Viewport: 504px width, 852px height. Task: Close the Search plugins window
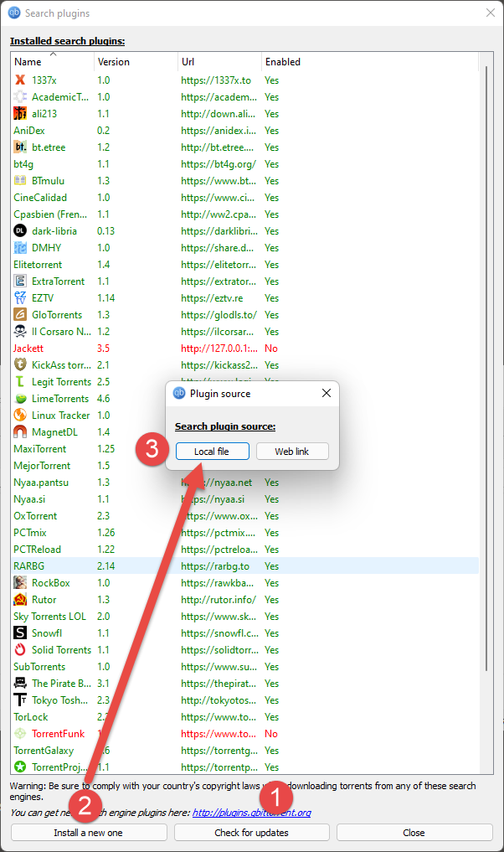[491, 13]
